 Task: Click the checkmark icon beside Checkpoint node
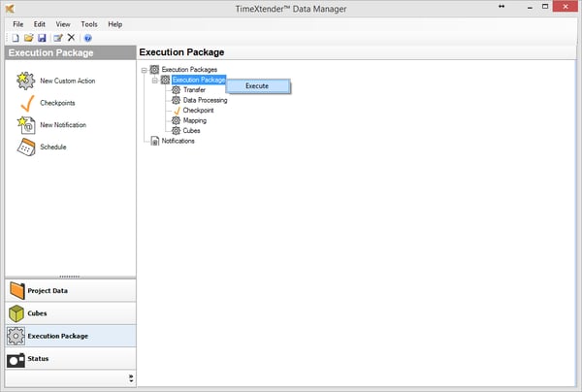pos(177,111)
